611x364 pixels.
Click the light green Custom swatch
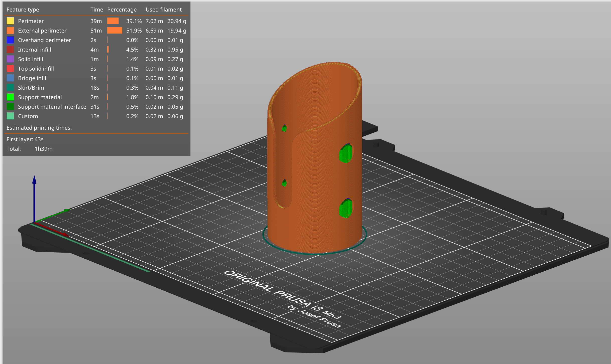10,116
